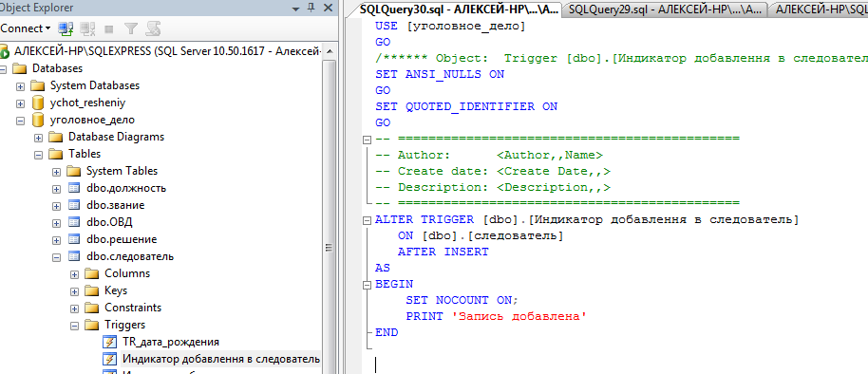Click the Object Explorer vertical scrollbar up arrow
This screenshot has height=374, width=868.
pyautogui.click(x=329, y=52)
